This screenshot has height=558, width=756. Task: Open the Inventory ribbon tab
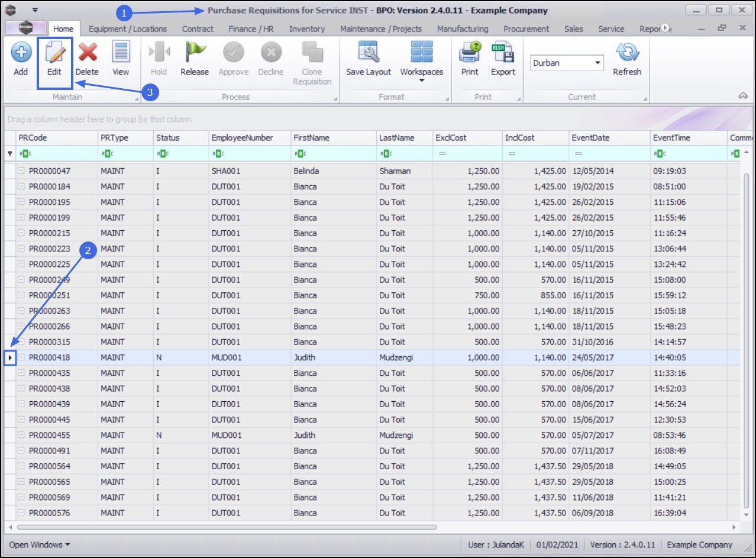coord(306,28)
